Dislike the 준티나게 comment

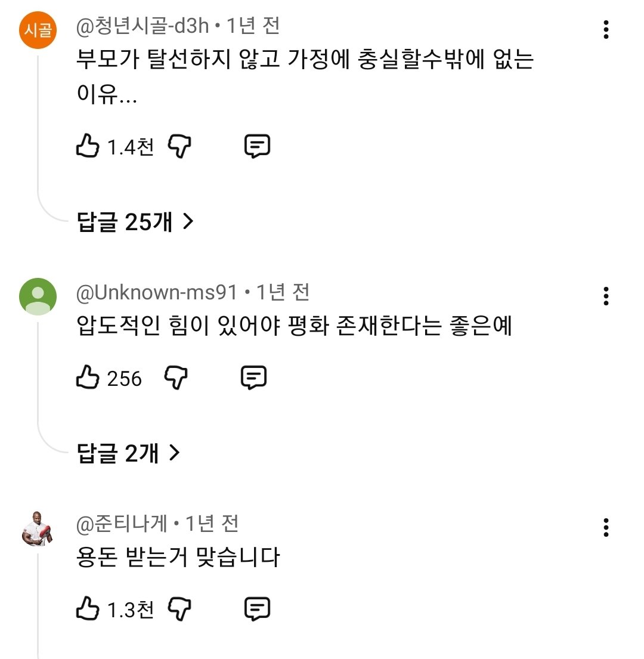(179, 609)
